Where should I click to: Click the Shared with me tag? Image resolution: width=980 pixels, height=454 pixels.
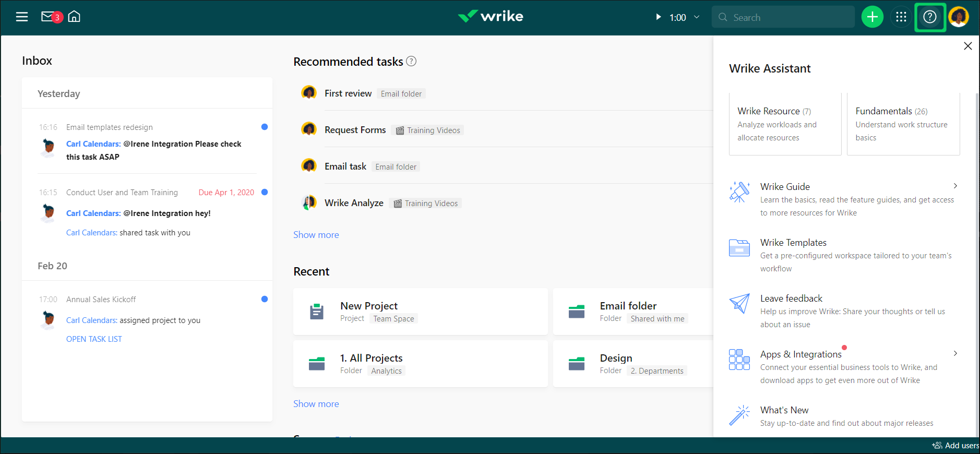(658, 319)
